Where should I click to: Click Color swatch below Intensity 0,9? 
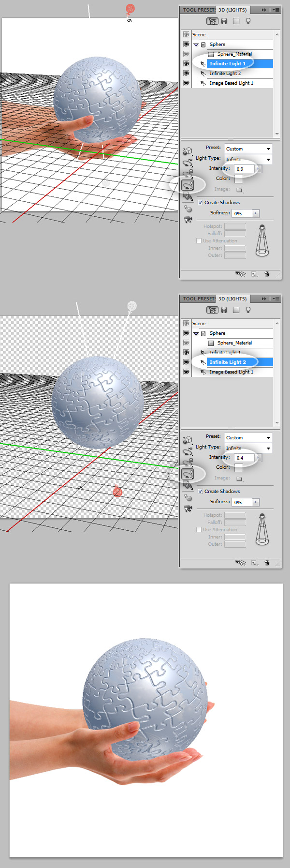coord(239,179)
